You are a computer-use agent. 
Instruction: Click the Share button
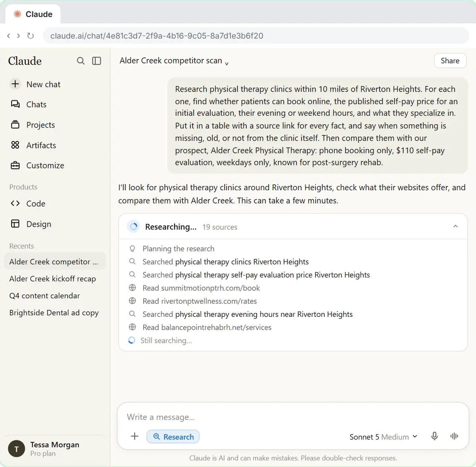[450, 61]
